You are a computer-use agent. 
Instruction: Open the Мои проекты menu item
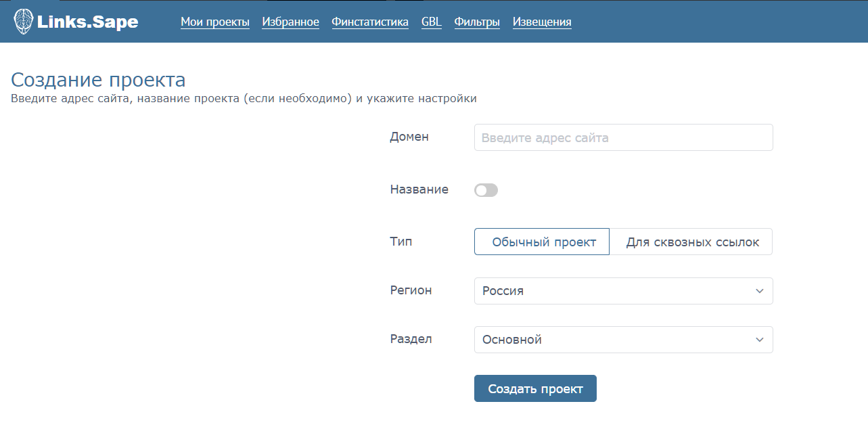coord(215,22)
